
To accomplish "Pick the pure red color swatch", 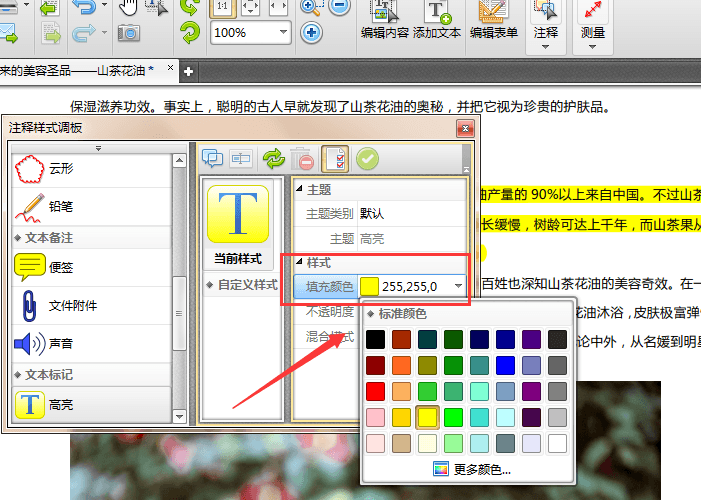I will [x=374, y=391].
